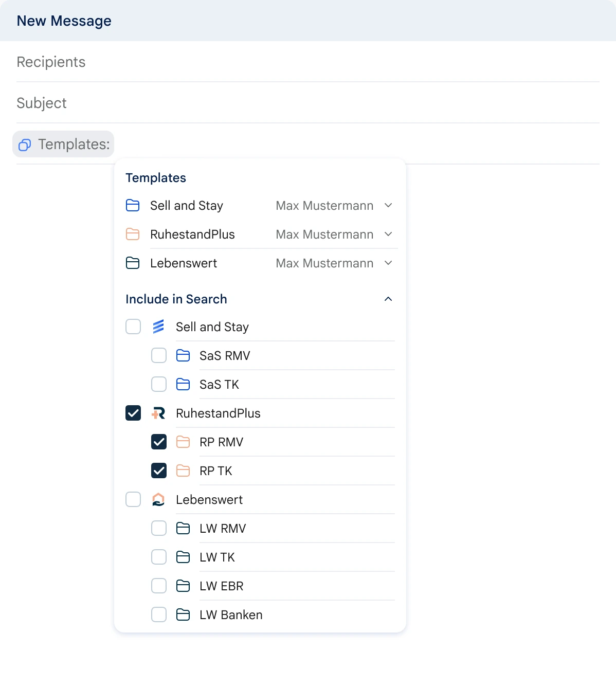Click the orange folder icon beside RuhestandPlus template

pos(133,234)
